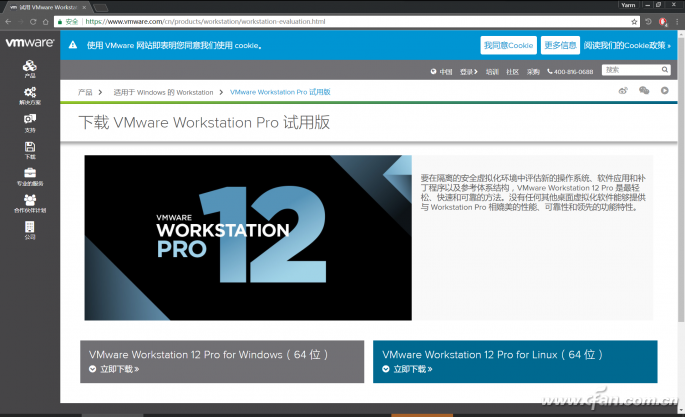This screenshot has height=417, width=685.
Task: Open the 采购 purchase menu item
Action: pos(533,72)
